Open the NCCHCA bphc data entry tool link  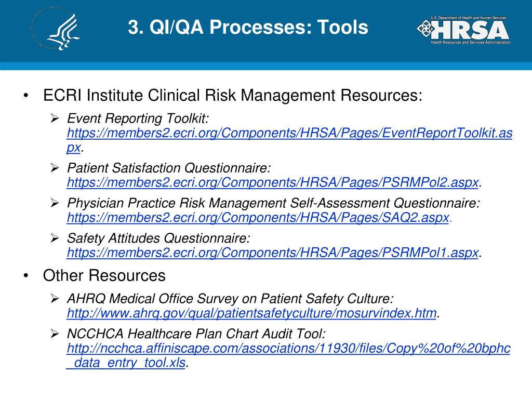pyautogui.click(x=288, y=349)
